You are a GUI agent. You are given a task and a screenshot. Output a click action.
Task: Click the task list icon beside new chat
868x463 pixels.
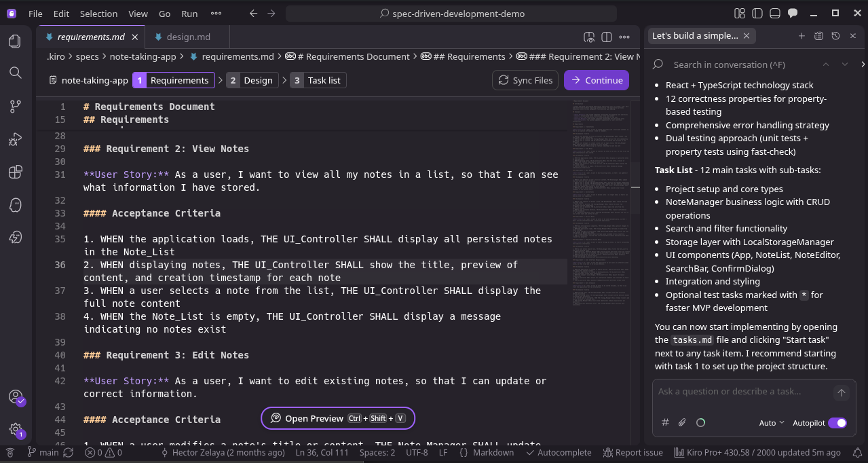pos(818,35)
